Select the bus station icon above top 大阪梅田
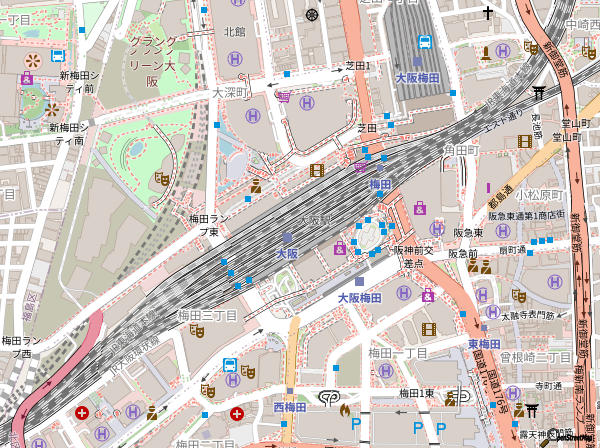The width and height of the screenshot is (600, 448). (425, 43)
